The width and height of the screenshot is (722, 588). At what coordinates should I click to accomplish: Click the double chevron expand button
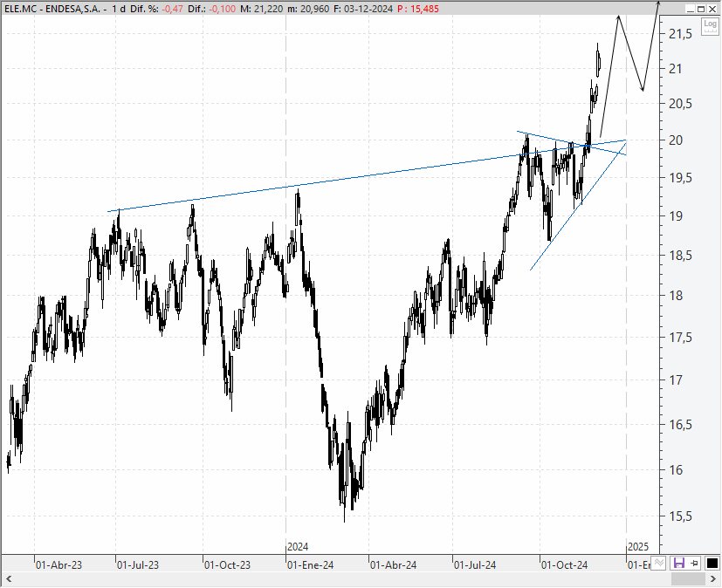click(x=659, y=562)
